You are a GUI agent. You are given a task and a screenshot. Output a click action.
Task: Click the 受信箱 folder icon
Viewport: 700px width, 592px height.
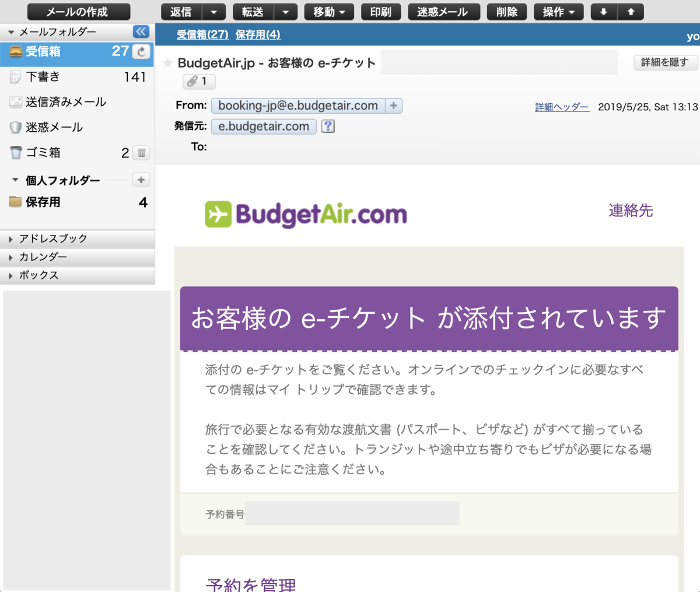16,52
